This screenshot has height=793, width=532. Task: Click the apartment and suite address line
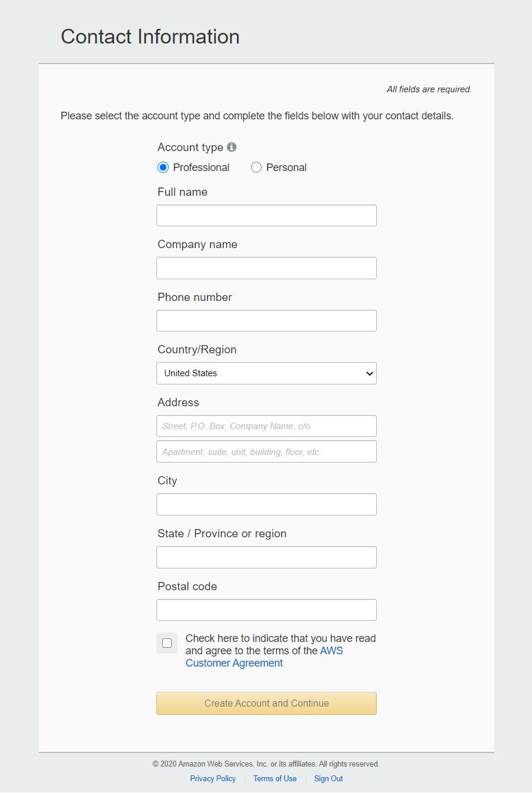click(266, 451)
